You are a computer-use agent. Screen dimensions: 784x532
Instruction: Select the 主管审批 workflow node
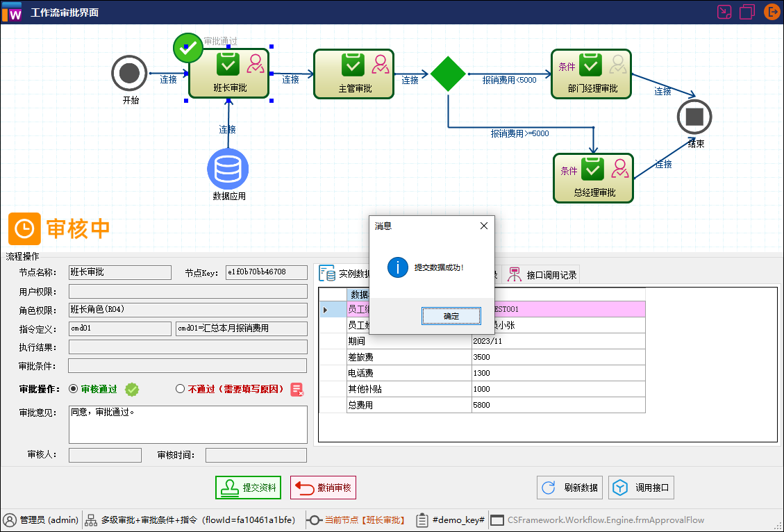tap(354, 74)
